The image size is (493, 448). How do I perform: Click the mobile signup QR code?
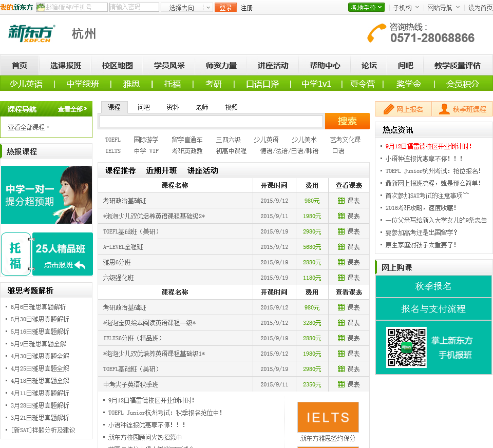pos(406,347)
